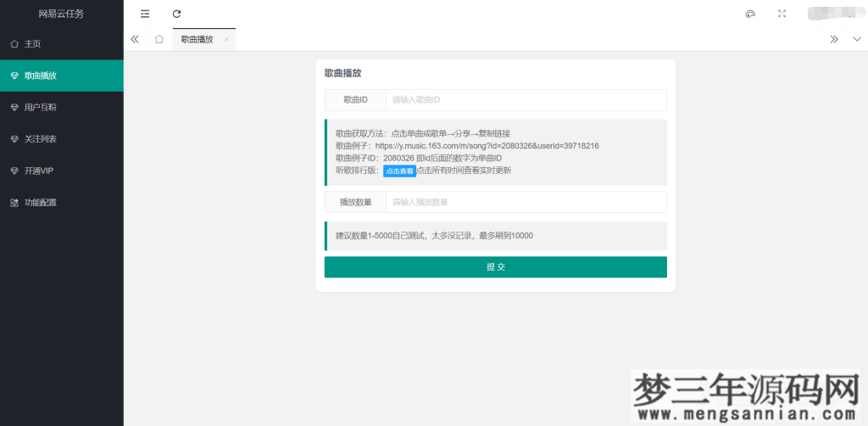Open the tab options dropdown chevron
The height and width of the screenshot is (426, 868).
pos(857,39)
